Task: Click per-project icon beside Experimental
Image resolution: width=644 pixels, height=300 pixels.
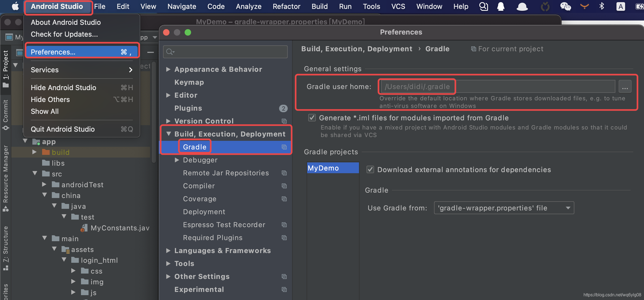Action: (x=284, y=289)
